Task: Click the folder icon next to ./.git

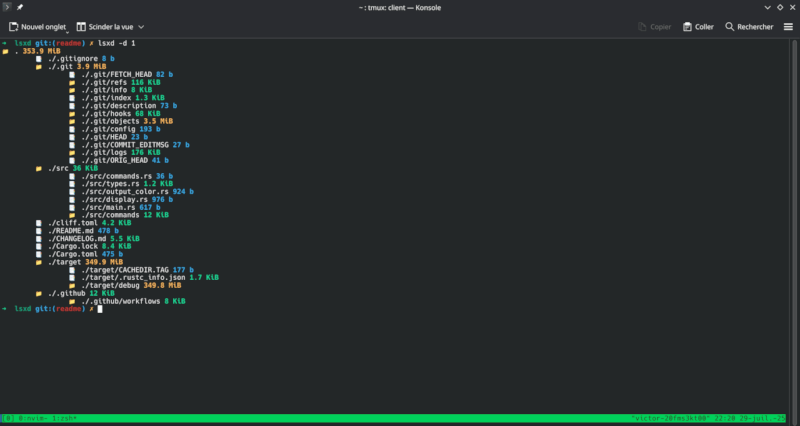Action: [x=38, y=66]
